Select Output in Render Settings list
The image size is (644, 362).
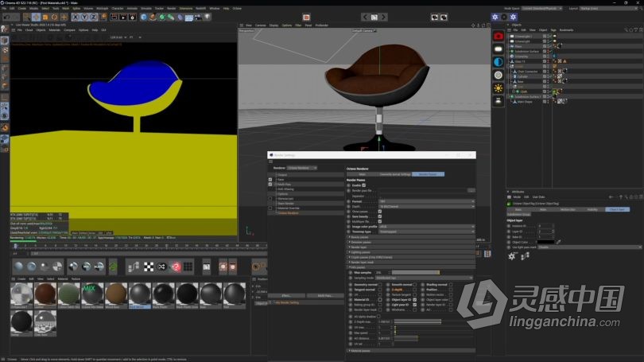coord(282,175)
